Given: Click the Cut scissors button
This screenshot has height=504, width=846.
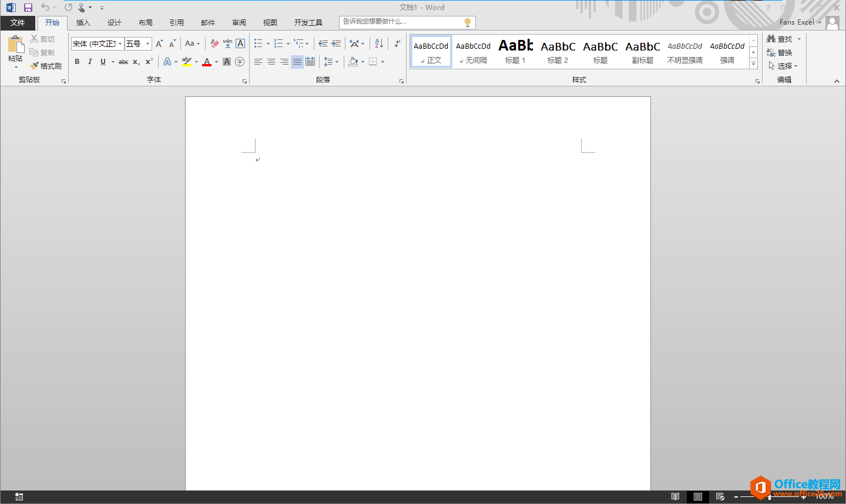Looking at the screenshot, I should click(x=42, y=39).
